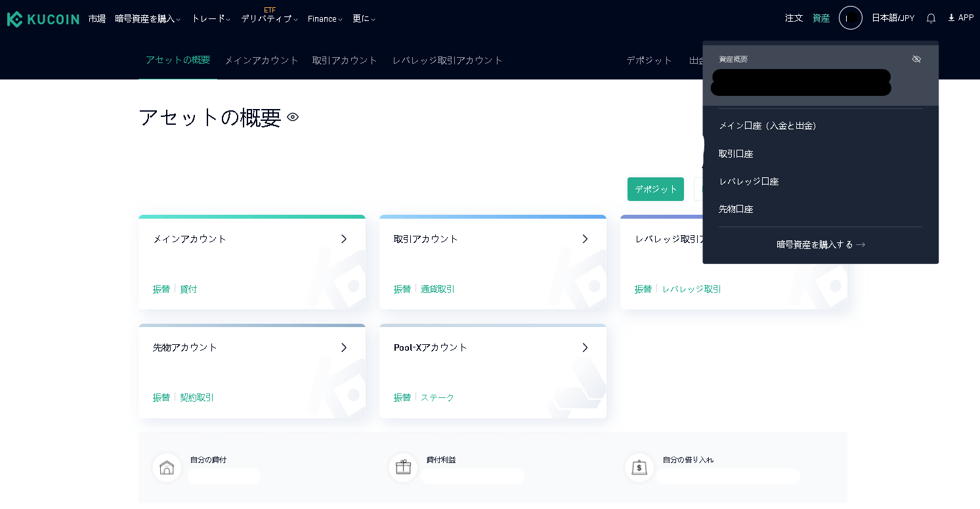
Task: Change language via 日本語/JPY
Action: (893, 18)
